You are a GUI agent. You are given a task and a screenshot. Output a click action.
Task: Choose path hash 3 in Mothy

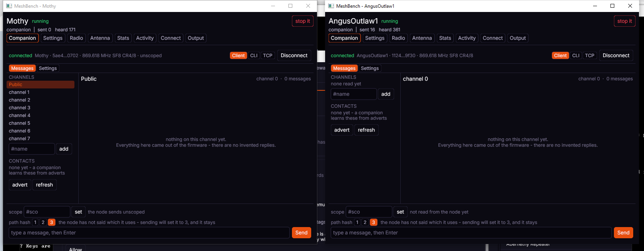click(52, 222)
